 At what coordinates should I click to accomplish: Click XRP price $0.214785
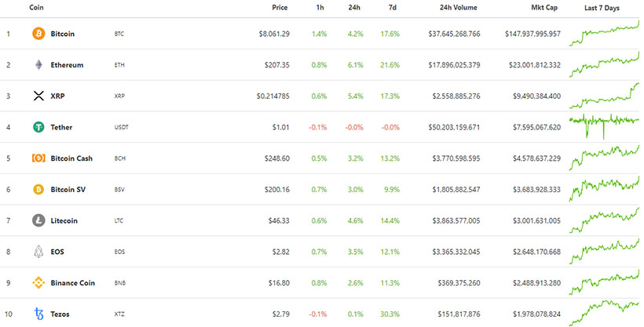(273, 96)
